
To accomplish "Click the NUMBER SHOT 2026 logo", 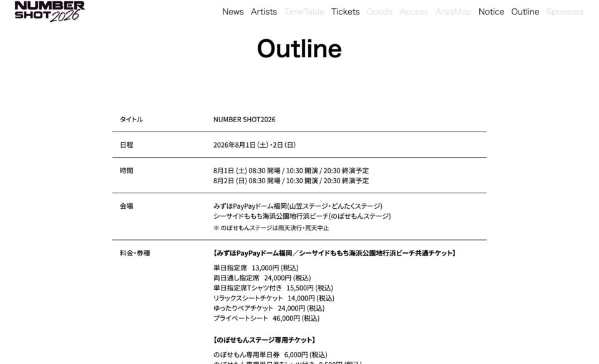I will coord(47,12).
